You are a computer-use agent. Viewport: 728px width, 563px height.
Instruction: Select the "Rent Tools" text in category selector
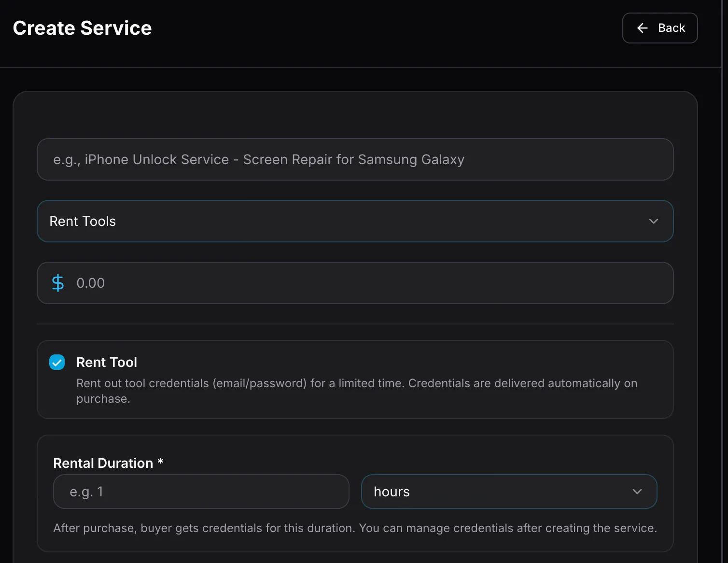pos(83,221)
